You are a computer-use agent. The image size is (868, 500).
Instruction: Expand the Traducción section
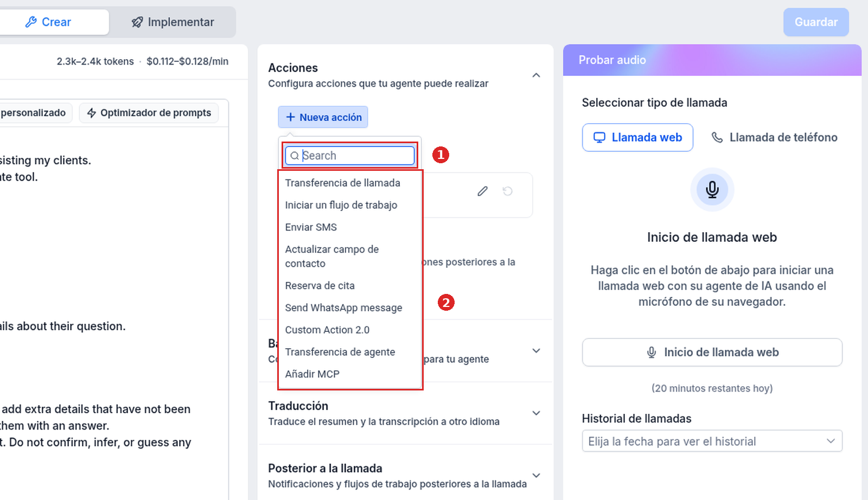pyautogui.click(x=536, y=413)
